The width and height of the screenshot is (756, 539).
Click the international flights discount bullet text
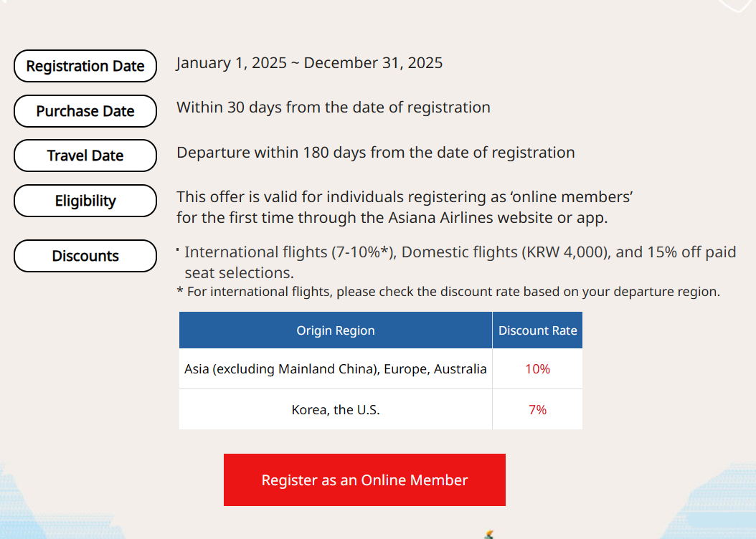459,262
